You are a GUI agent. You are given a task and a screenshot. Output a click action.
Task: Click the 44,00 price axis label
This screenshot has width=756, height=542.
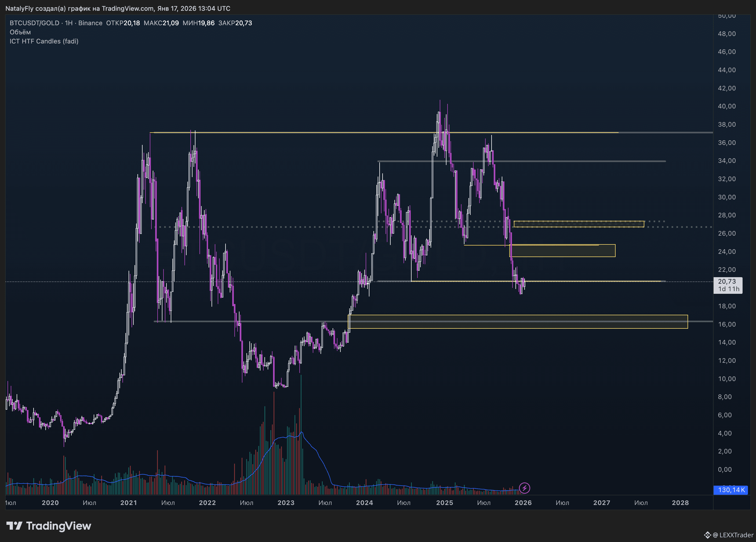[727, 70]
